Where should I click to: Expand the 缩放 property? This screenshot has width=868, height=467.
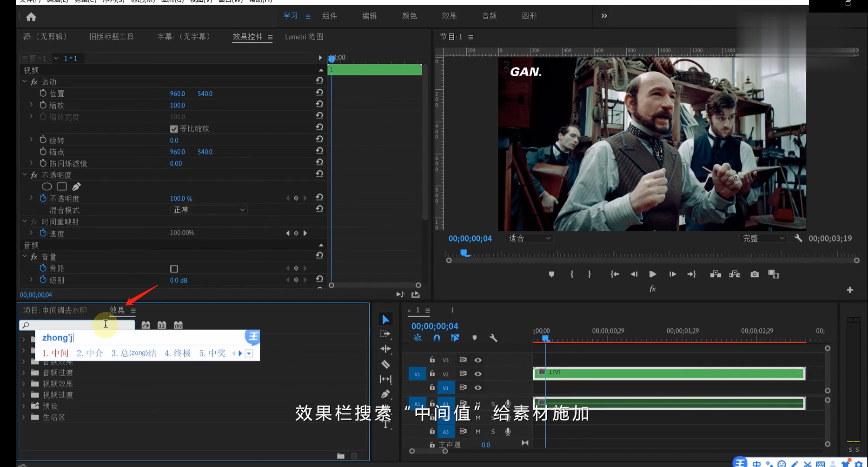(31, 105)
